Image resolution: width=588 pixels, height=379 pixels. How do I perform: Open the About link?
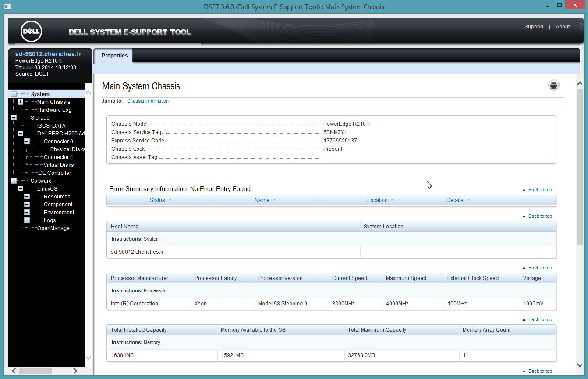pyautogui.click(x=563, y=27)
